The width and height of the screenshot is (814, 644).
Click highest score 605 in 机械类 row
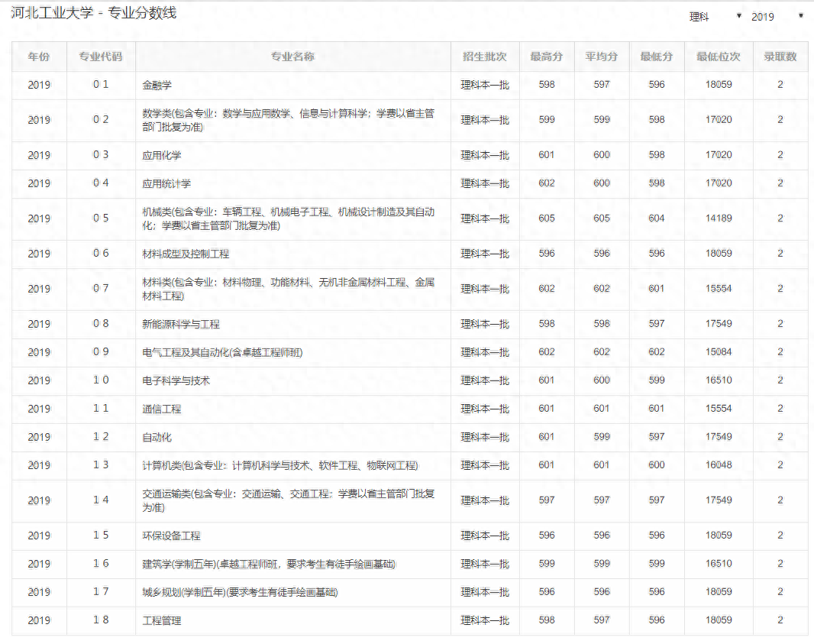coord(547,218)
